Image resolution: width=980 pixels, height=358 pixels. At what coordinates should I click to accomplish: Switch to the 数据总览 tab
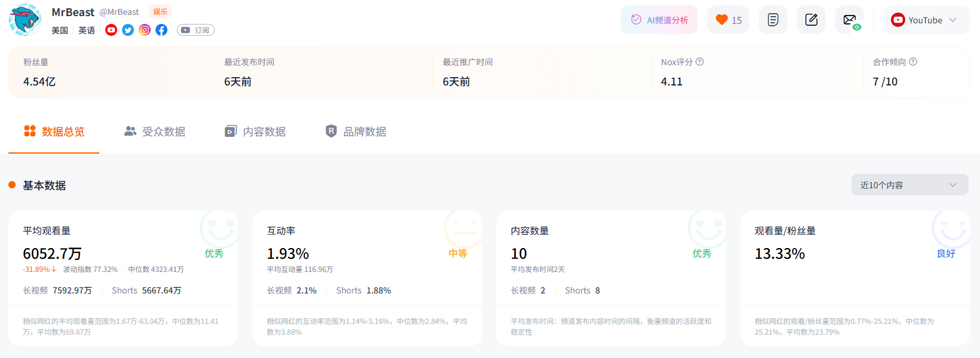(54, 131)
